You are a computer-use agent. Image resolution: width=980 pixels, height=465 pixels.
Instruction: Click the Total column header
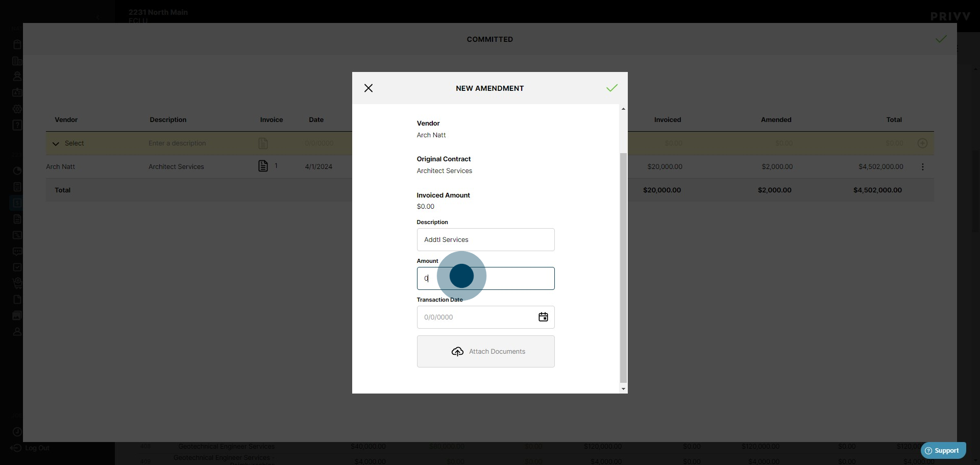point(894,120)
